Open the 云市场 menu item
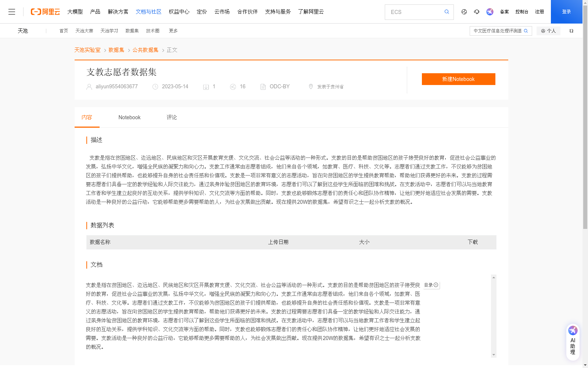The height and width of the screenshot is (368, 588). (222, 12)
